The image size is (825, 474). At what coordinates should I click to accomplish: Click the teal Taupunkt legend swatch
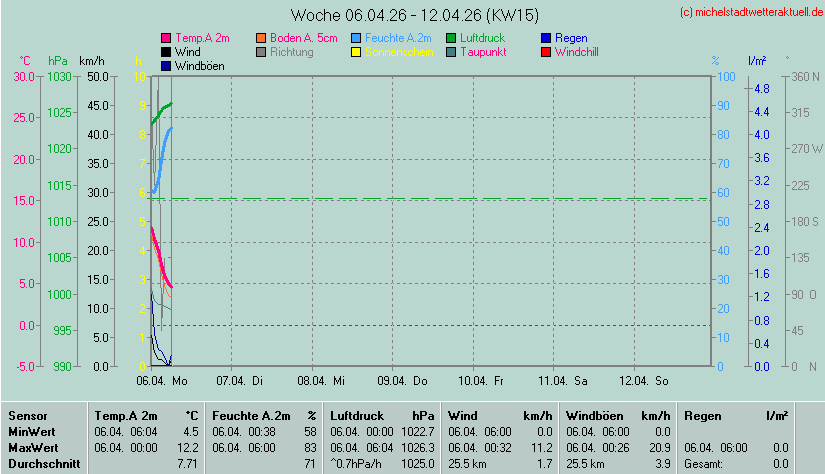[451, 51]
